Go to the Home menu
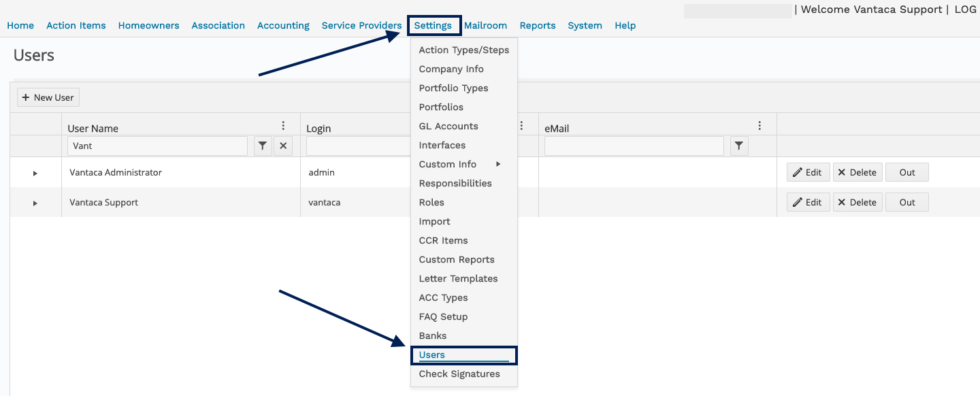Image resolution: width=980 pixels, height=396 pixels. [x=20, y=25]
